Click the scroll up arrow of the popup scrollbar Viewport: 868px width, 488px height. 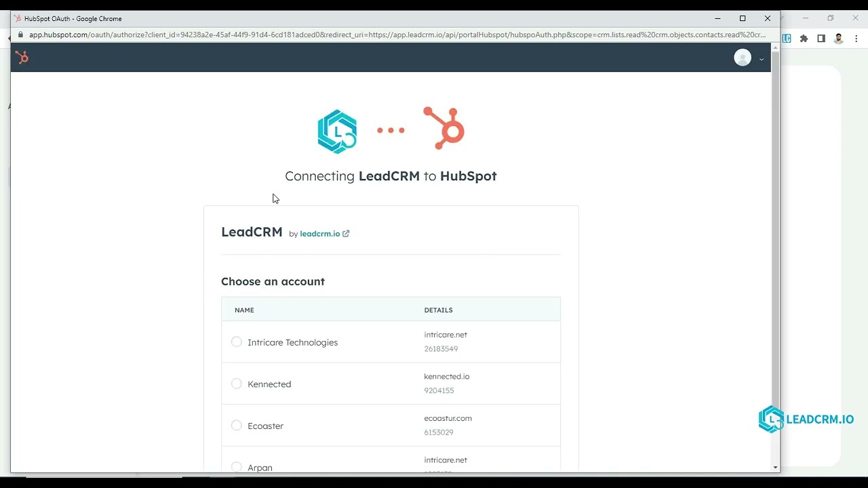[775, 48]
